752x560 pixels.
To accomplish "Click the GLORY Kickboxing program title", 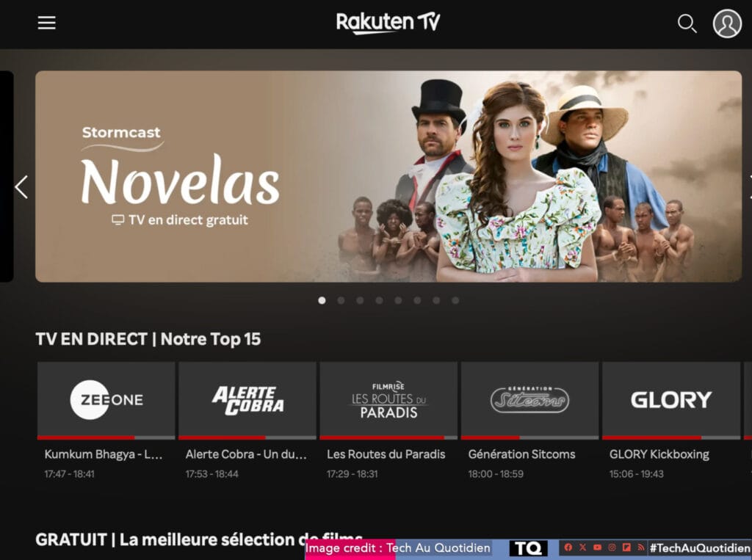I will click(x=659, y=454).
